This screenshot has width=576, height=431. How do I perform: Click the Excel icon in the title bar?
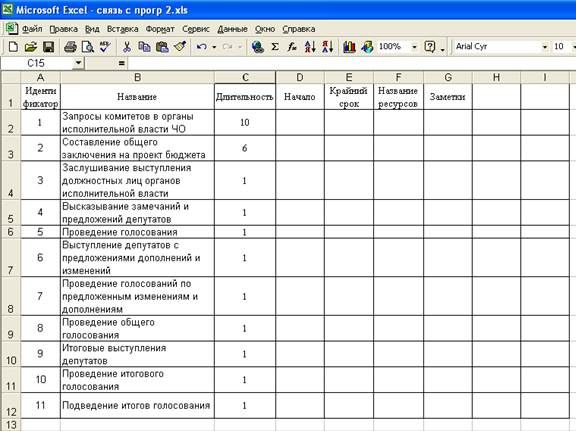[x=7, y=9]
